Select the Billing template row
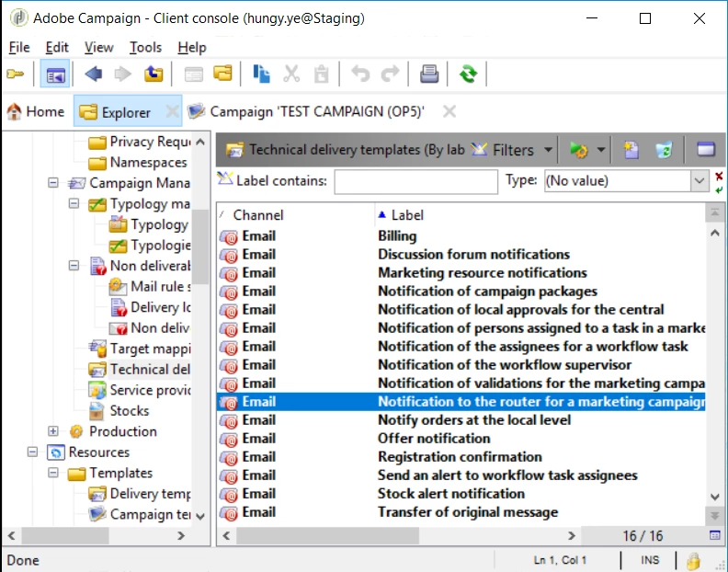 (x=461, y=236)
